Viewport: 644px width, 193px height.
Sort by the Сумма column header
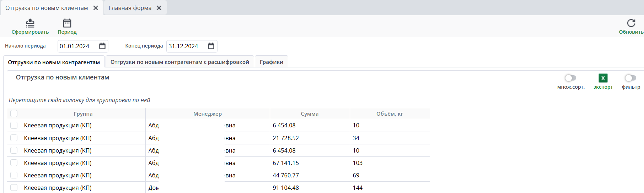click(310, 114)
